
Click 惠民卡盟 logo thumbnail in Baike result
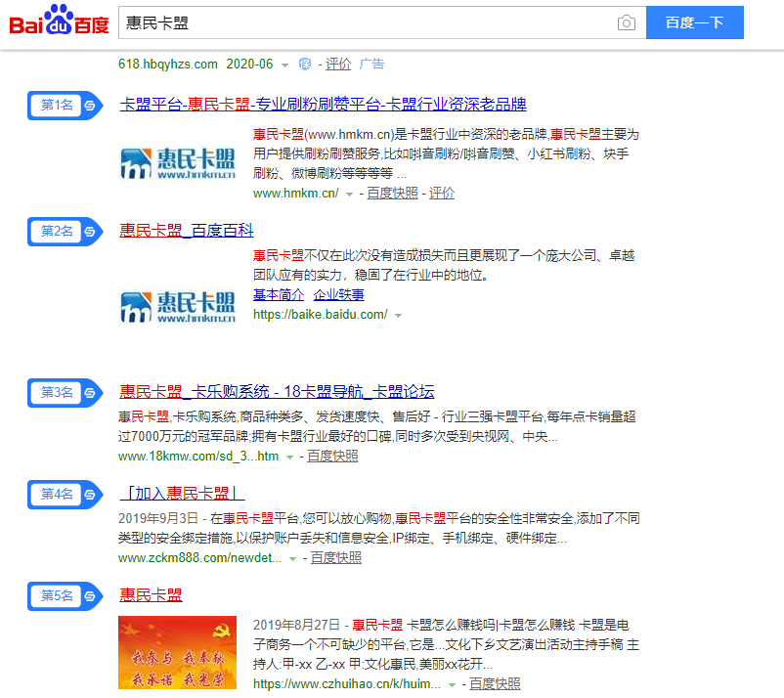pyautogui.click(x=178, y=308)
